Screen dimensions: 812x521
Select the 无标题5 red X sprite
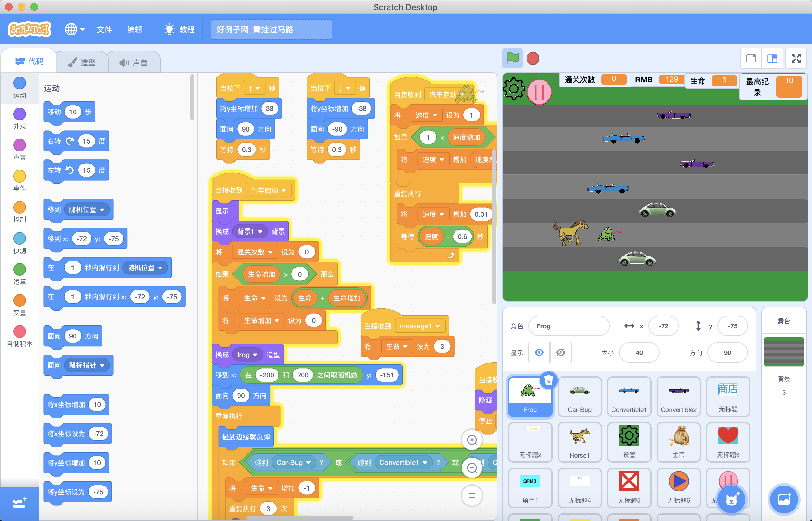629,488
